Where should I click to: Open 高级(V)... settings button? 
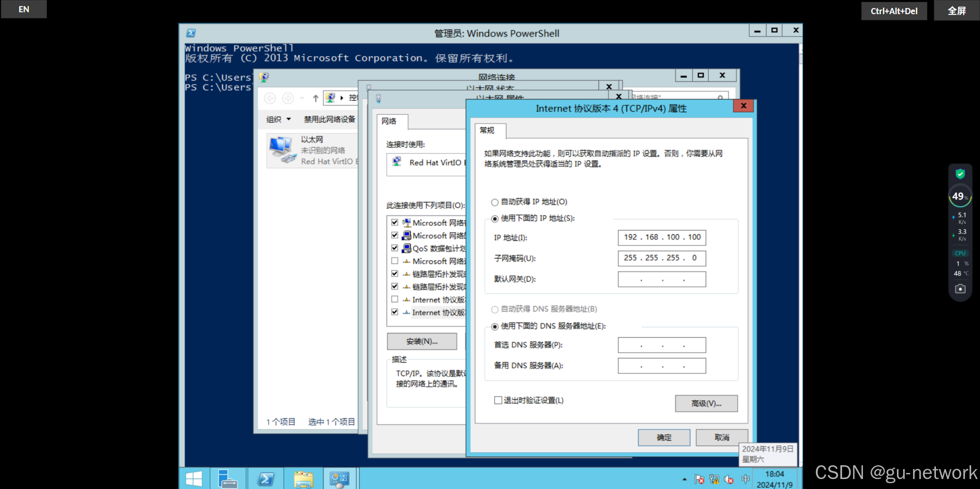[706, 403]
